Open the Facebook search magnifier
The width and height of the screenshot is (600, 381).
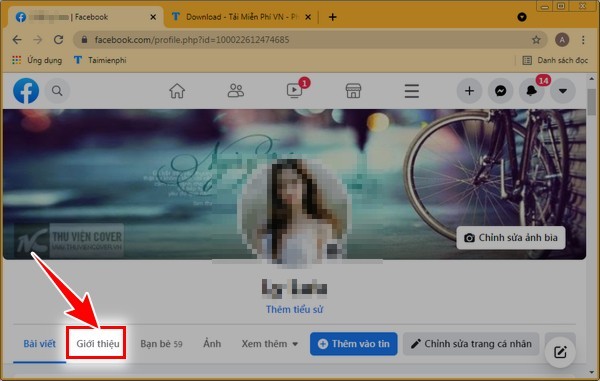57,91
